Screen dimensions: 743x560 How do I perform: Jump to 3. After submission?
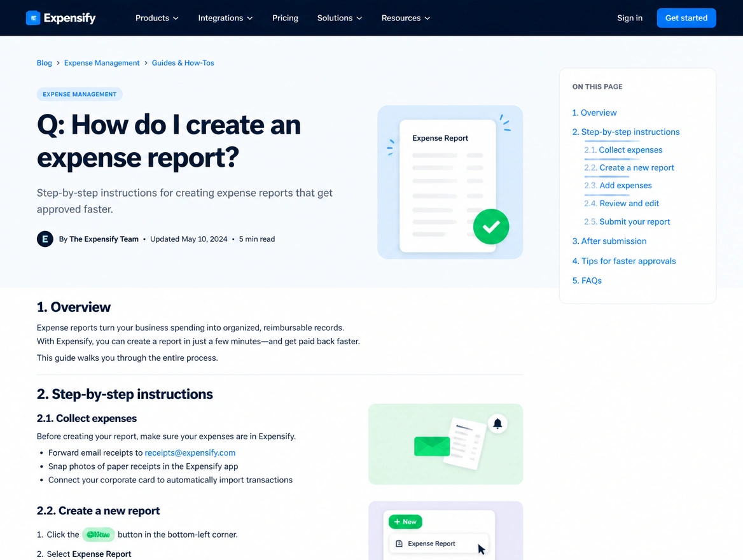(x=609, y=241)
